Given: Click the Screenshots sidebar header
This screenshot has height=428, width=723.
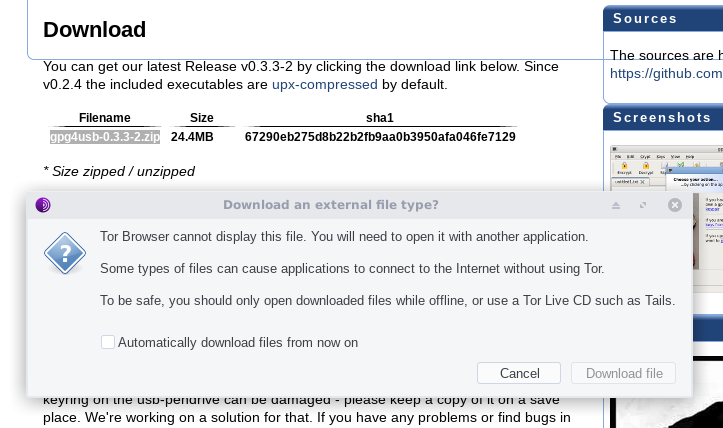Looking at the screenshot, I should click(663, 118).
